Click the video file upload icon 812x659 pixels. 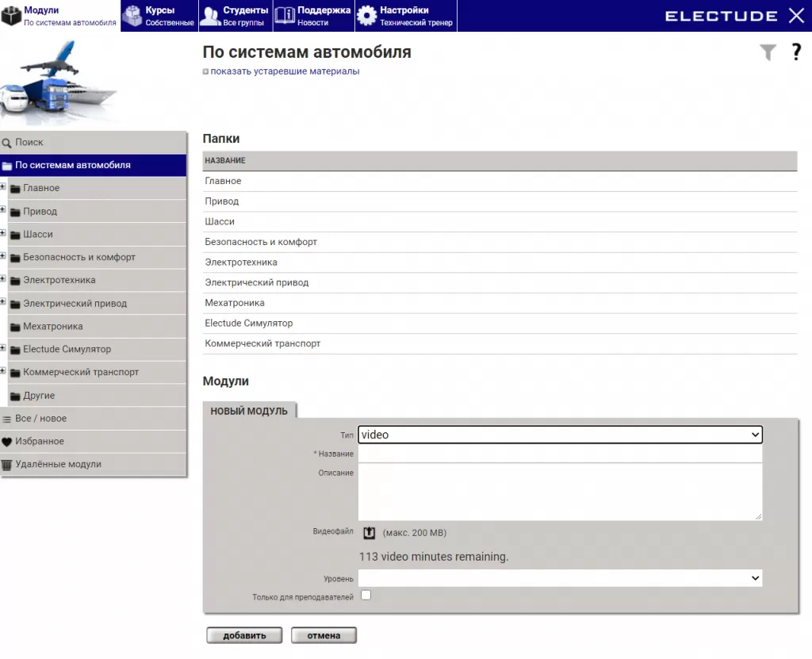coord(369,533)
